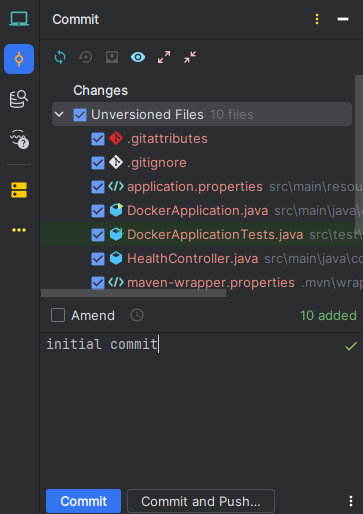The height and width of the screenshot is (514, 363).
Task: Enable the Amend checkbox
Action: (58, 315)
